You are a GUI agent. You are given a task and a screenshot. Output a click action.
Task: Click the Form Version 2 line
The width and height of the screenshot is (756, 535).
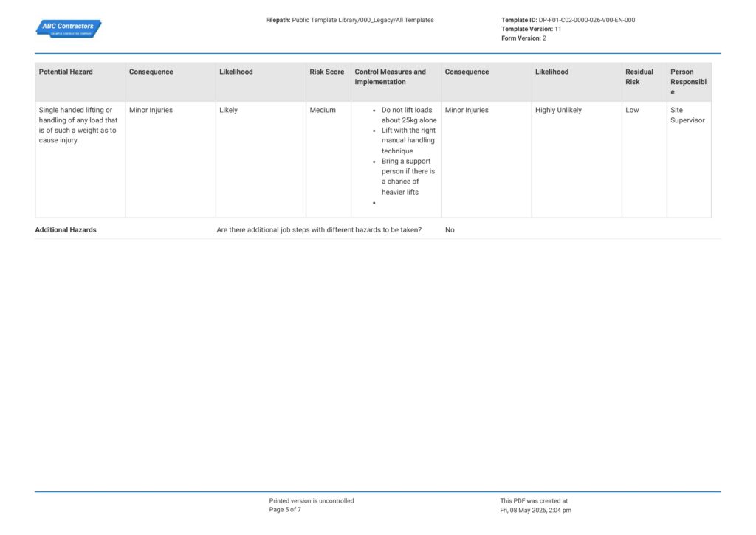click(523, 38)
